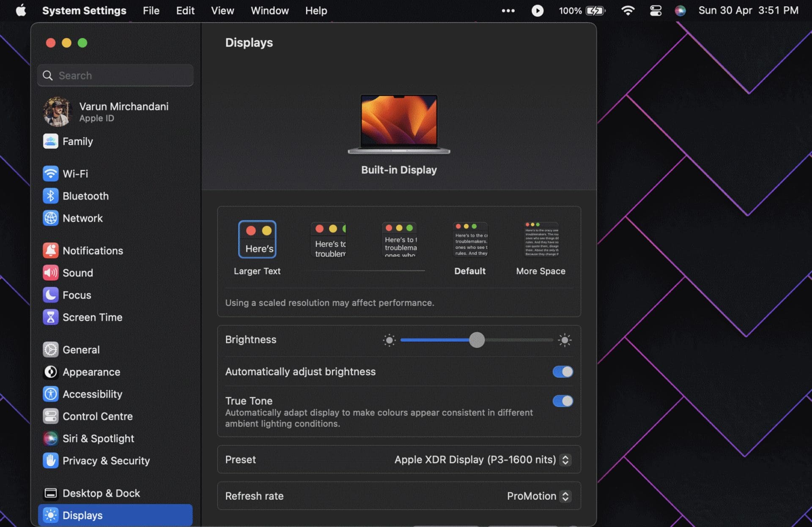Image resolution: width=812 pixels, height=527 pixels.
Task: Select the Bluetooth sidebar icon
Action: pyautogui.click(x=50, y=196)
